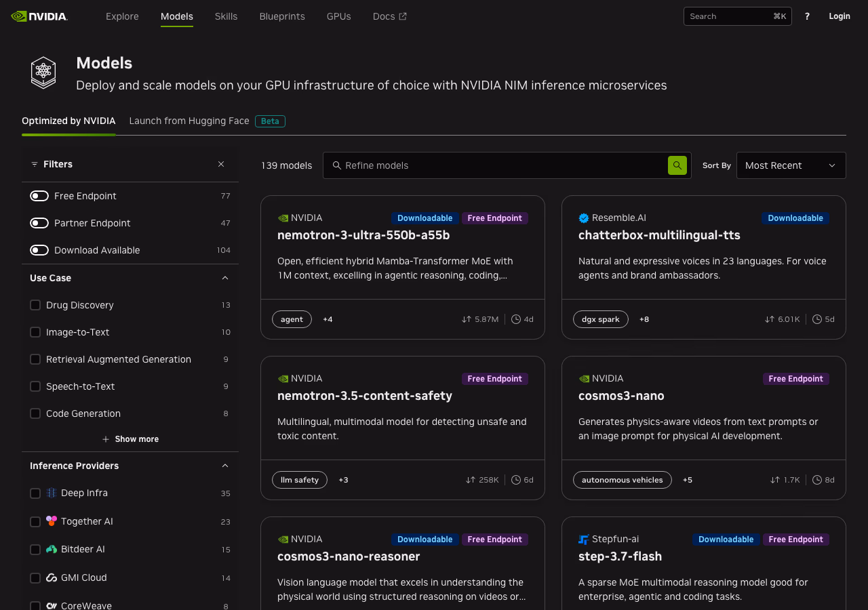
Task: Check the Drug Discovery checkbox
Action: coord(35,305)
